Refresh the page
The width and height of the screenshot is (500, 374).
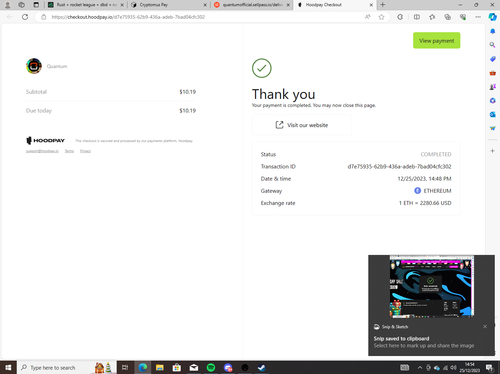coord(25,17)
